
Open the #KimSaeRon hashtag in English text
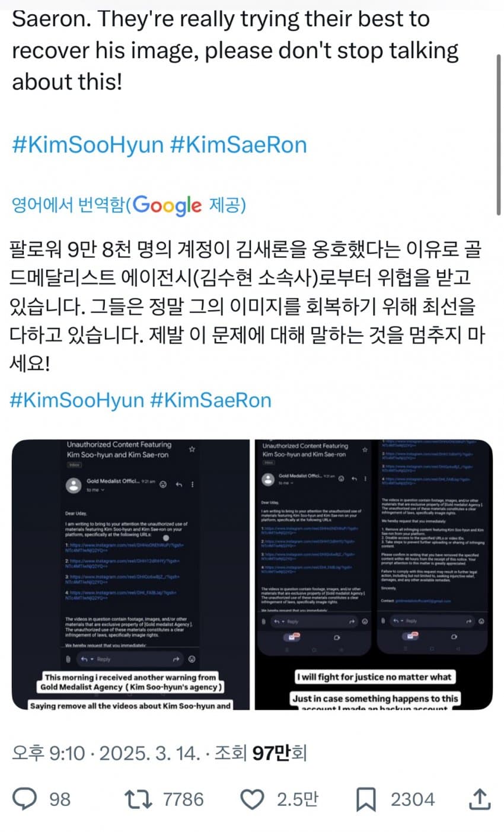point(238,145)
